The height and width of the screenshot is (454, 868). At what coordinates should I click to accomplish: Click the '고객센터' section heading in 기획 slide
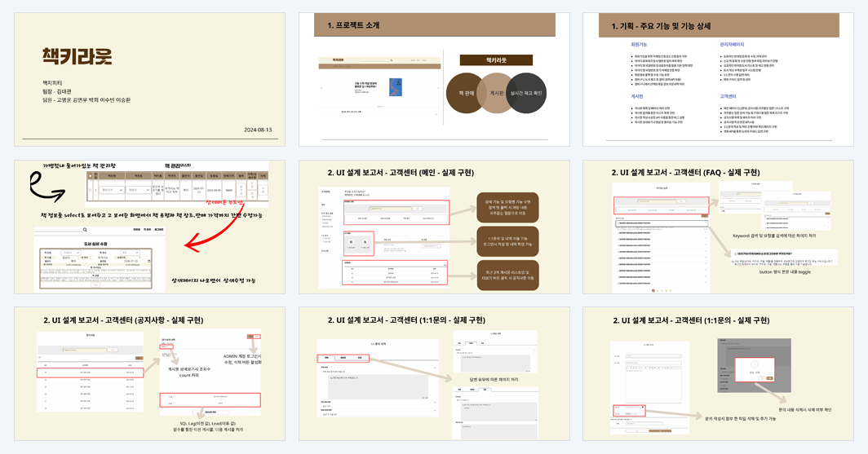[x=728, y=96]
